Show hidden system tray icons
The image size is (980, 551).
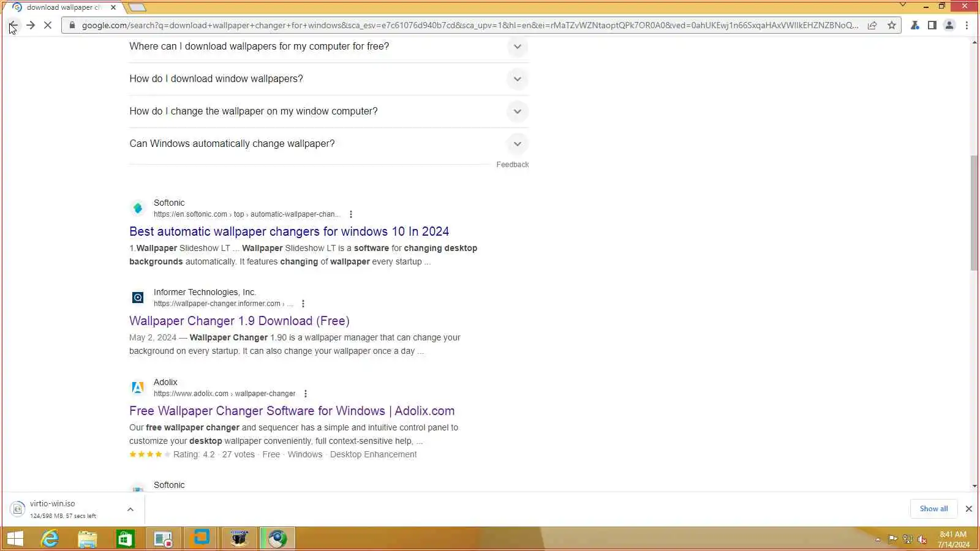click(878, 539)
